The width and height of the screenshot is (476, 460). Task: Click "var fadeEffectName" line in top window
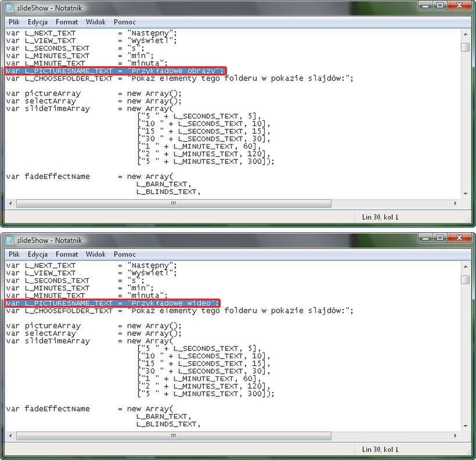coord(90,177)
